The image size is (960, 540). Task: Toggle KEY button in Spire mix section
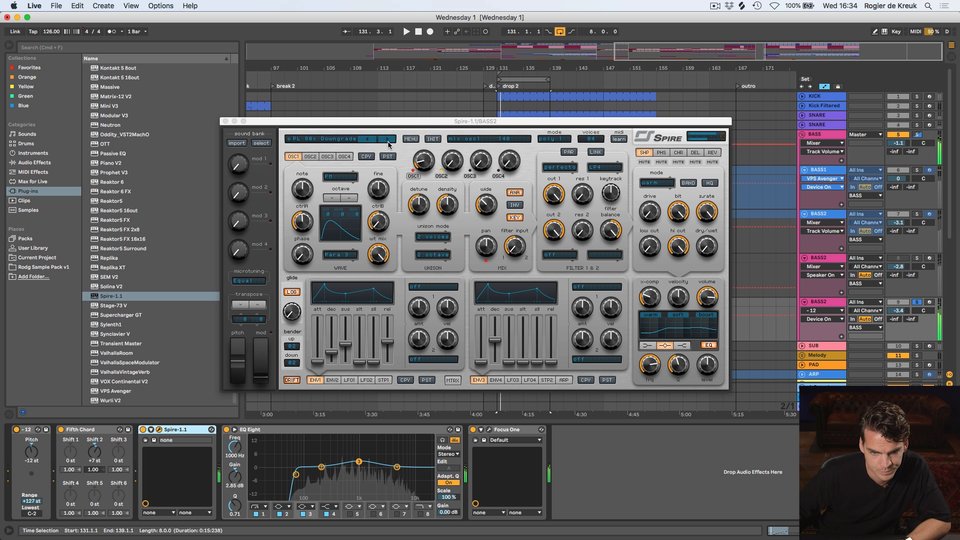[514, 217]
